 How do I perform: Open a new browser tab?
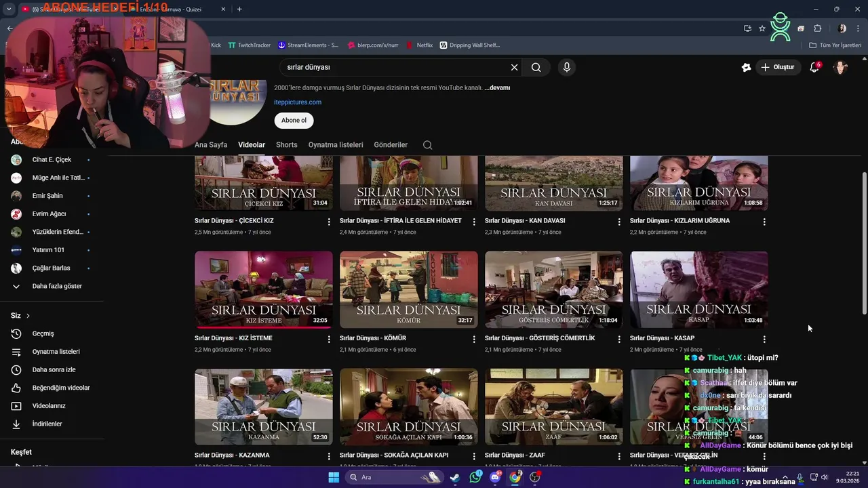[x=239, y=9]
